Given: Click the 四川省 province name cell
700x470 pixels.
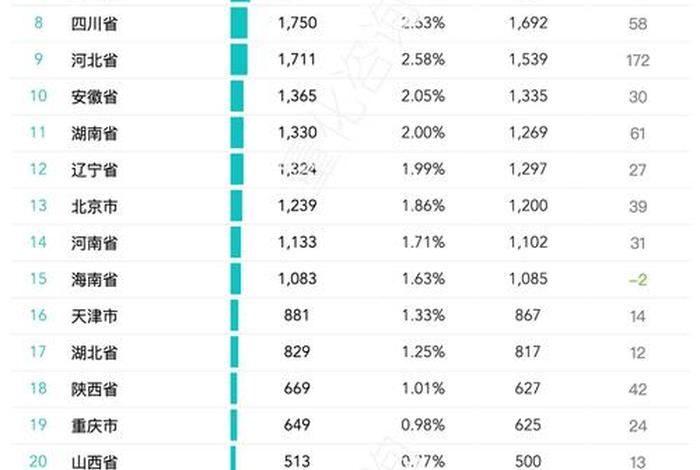Looking at the screenshot, I should coord(96,23).
